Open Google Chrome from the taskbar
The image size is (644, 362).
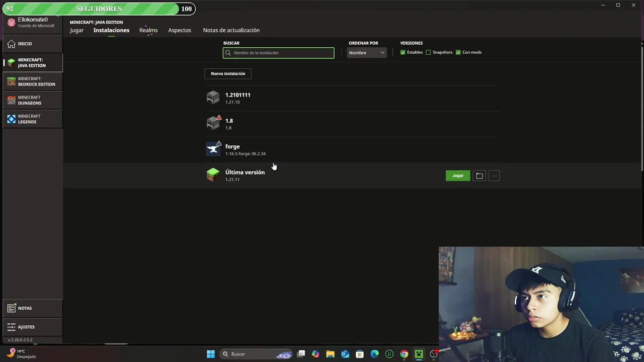coord(404,354)
